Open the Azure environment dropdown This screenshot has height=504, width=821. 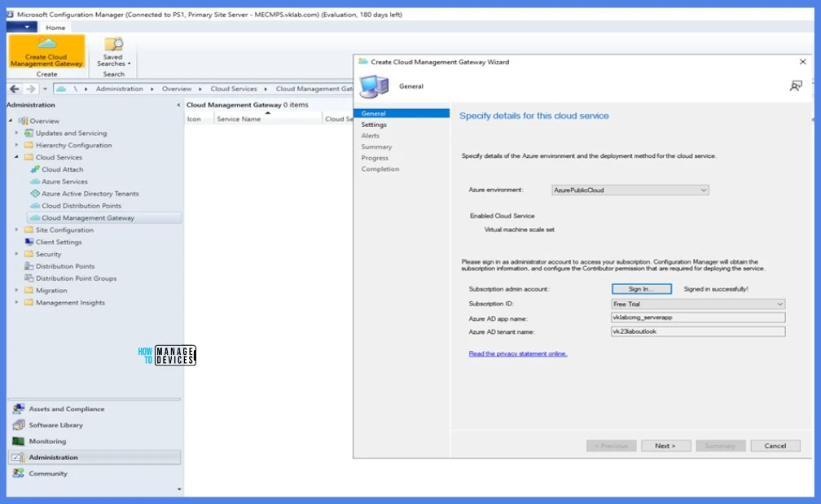point(630,190)
